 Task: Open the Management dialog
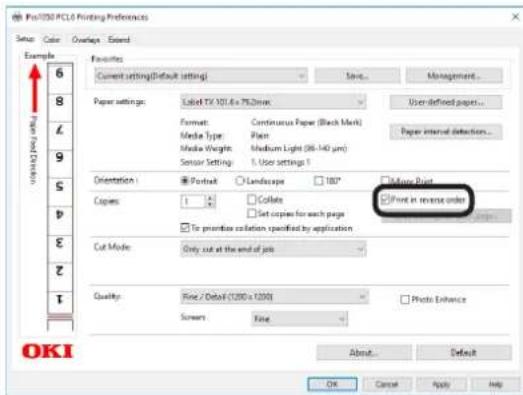pyautogui.click(x=454, y=76)
